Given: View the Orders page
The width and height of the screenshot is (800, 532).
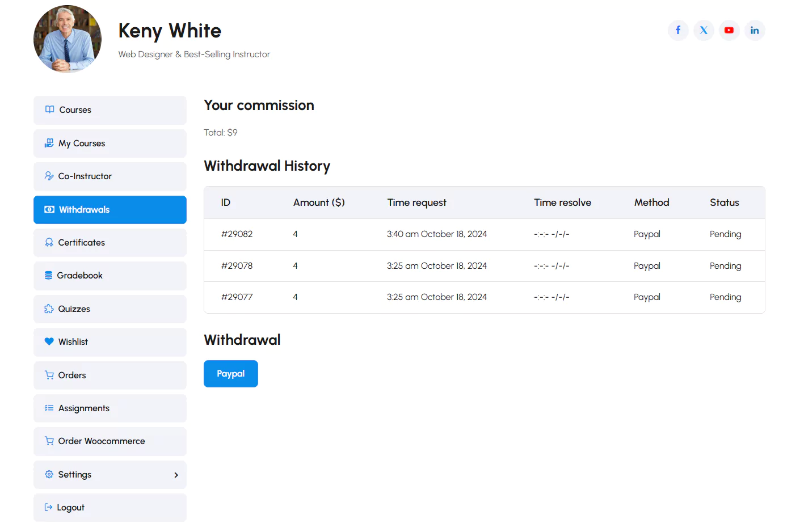Looking at the screenshot, I should click(x=110, y=375).
